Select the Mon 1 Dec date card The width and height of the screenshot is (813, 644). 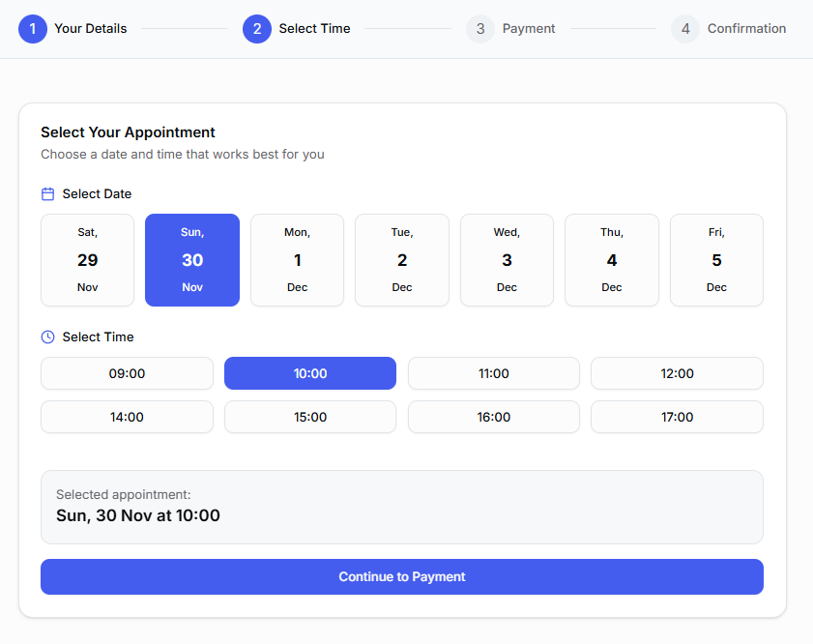[297, 259]
